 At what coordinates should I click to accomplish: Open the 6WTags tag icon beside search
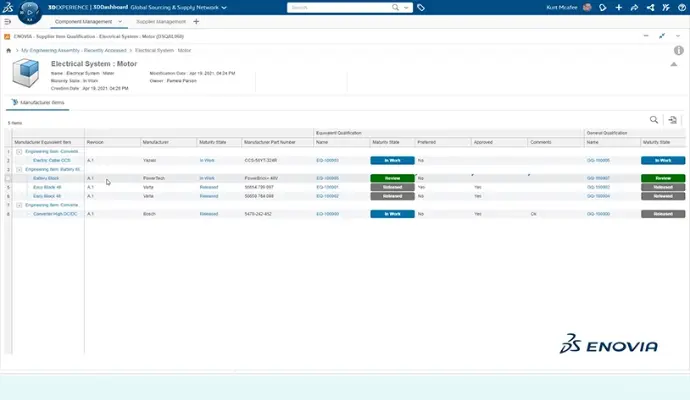point(421,7)
